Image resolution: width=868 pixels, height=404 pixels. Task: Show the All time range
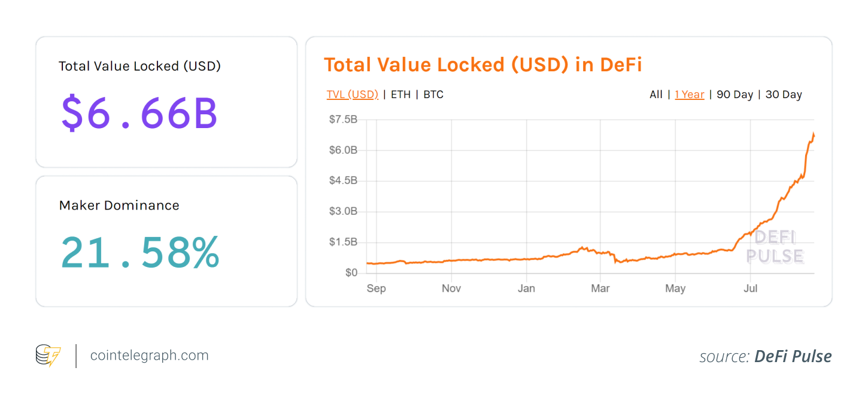pyautogui.click(x=655, y=95)
